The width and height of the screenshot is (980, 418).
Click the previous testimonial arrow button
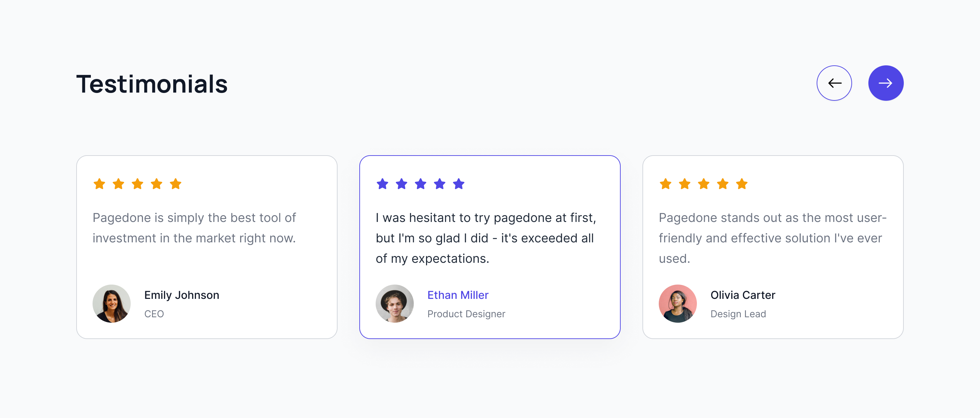[x=834, y=83]
